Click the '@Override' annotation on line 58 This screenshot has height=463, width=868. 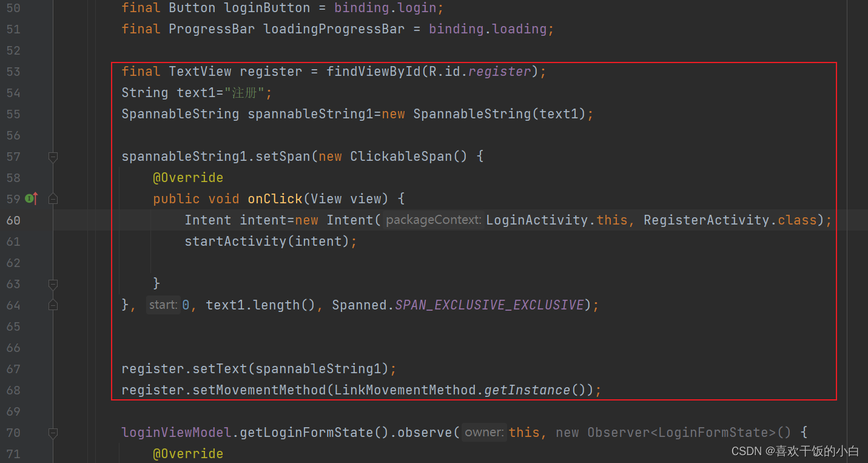pyautogui.click(x=188, y=178)
